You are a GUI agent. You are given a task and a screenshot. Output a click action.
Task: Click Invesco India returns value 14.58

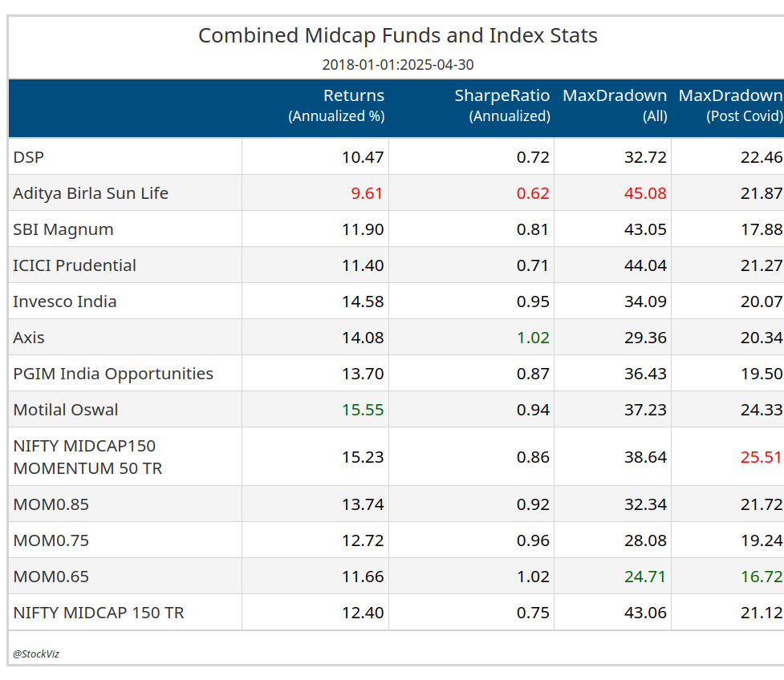[363, 302]
